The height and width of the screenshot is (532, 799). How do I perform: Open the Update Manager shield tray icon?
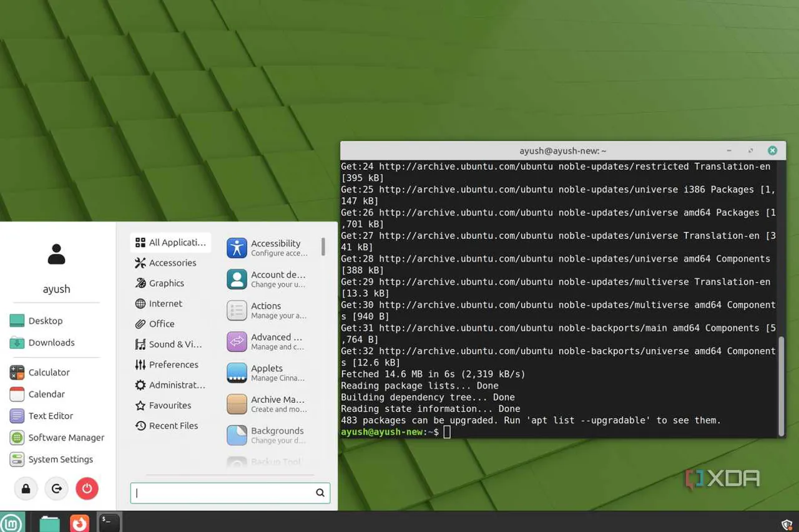tap(787, 525)
